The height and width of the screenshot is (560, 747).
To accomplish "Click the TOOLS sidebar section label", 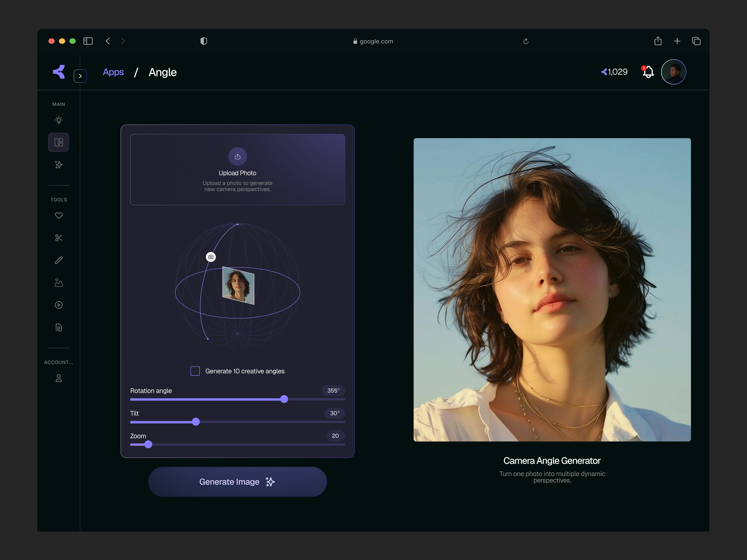I will (x=59, y=200).
